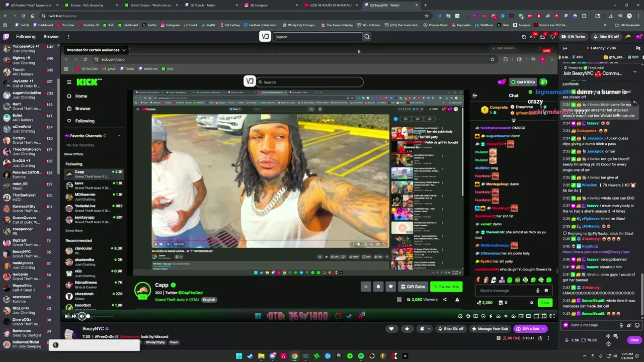Click Manage Your Sub button
Viewport: 644px width, 362px height.
point(491,329)
